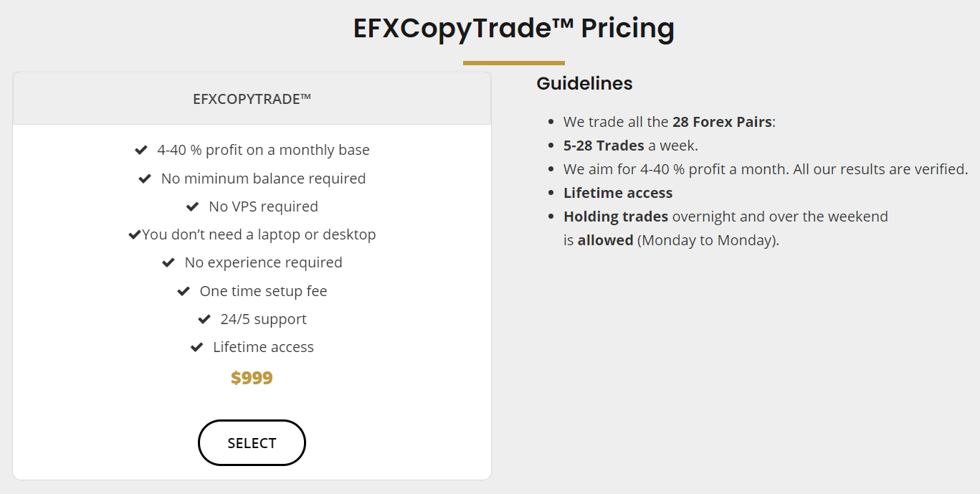
Task: Click checkmark beside One time setup fee
Action: pos(184,291)
